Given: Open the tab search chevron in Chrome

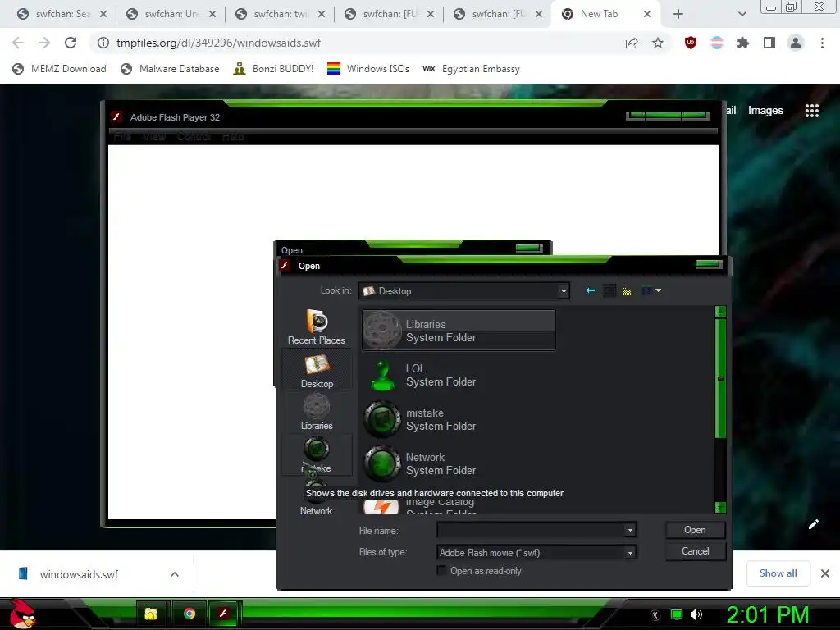Looking at the screenshot, I should point(742,14).
